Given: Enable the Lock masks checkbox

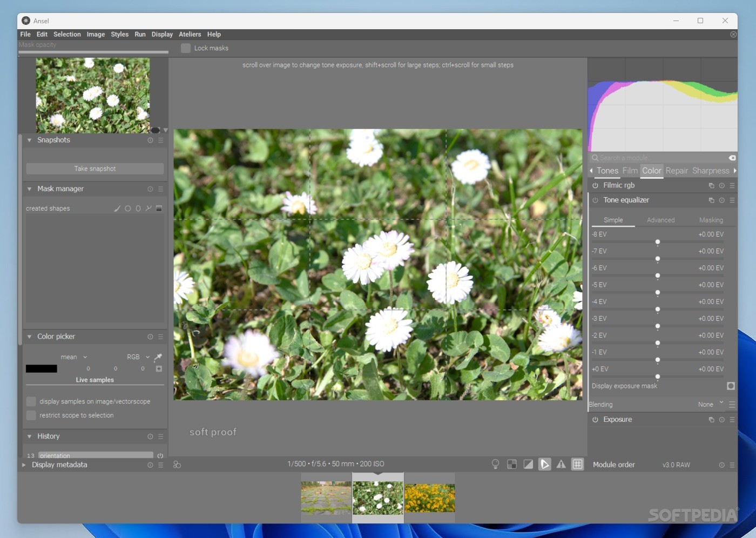Looking at the screenshot, I should [186, 48].
